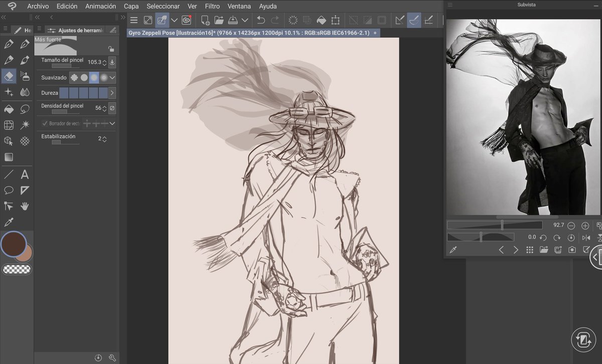Image resolution: width=602 pixels, height=364 pixels.
Task: Select the Airbrush spray tool
Action: (25, 76)
